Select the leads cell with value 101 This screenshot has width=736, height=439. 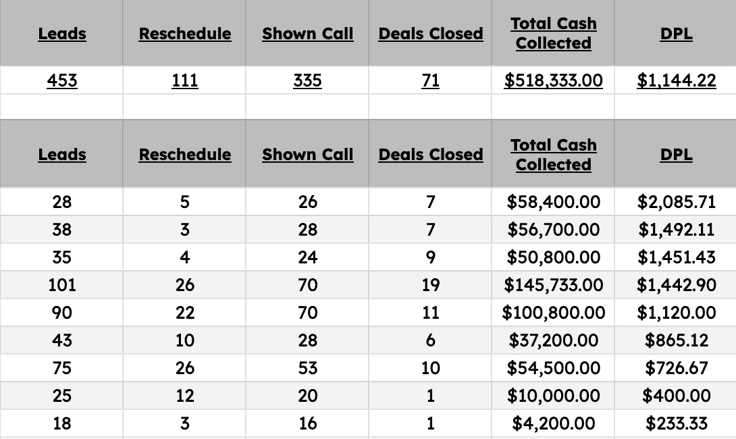(62, 285)
